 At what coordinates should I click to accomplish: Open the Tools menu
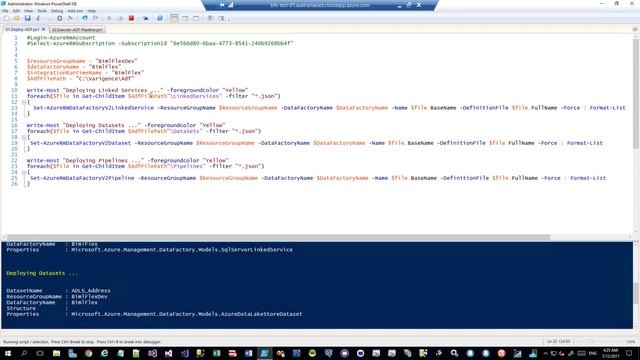[x=42, y=11]
